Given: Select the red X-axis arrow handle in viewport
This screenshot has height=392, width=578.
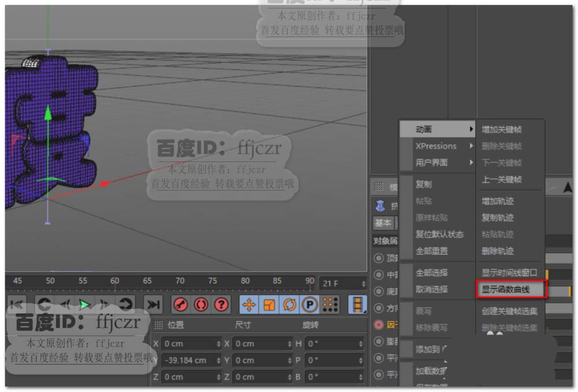Looking at the screenshot, I should point(105,183).
